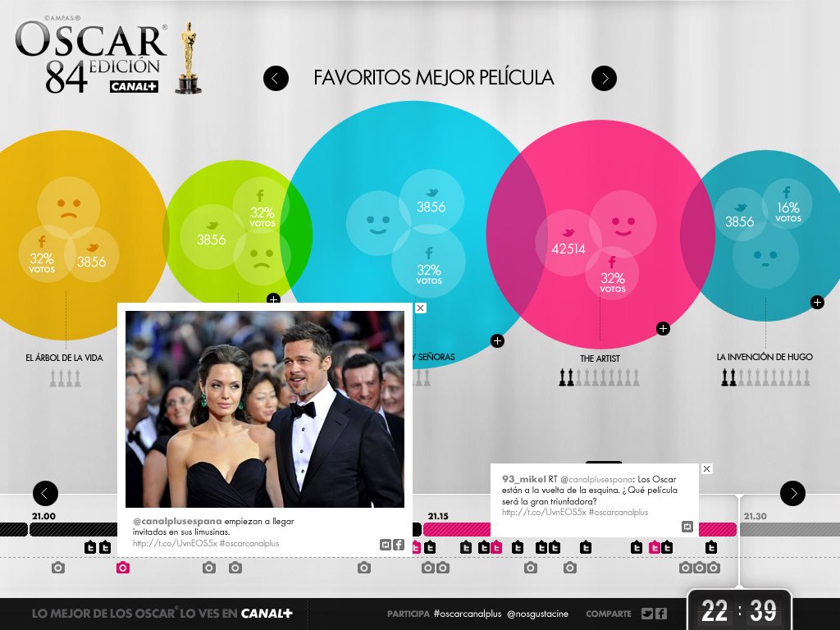The image size is (840, 630).
Task: Open Twitter 3856 count in Hugo bubble
Action: (740, 216)
